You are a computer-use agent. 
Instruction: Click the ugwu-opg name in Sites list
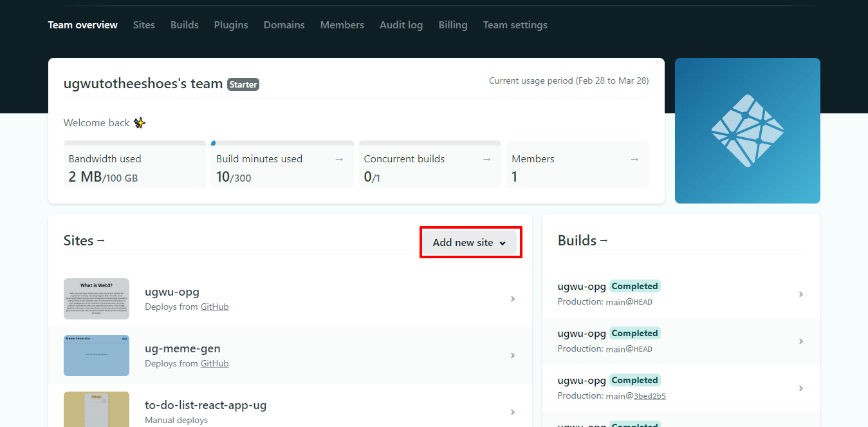pos(172,292)
